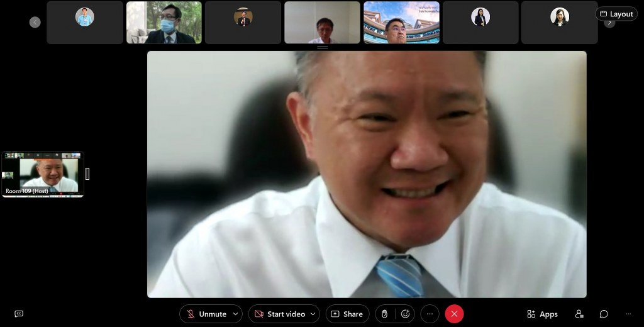Viewport: 644px width, 327px height.
Task: Open the participants panel icon
Action: (x=579, y=314)
